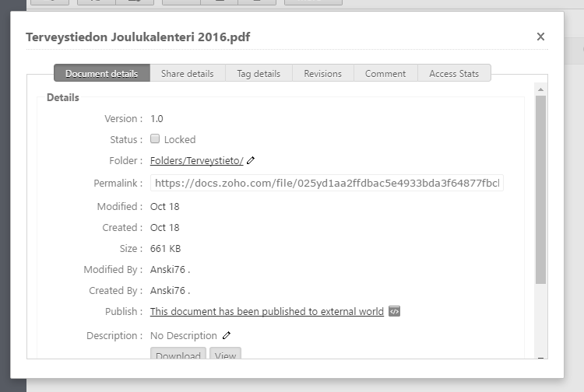Click the embed code icon beside Publish
The width and height of the screenshot is (584, 392).
coord(394,311)
